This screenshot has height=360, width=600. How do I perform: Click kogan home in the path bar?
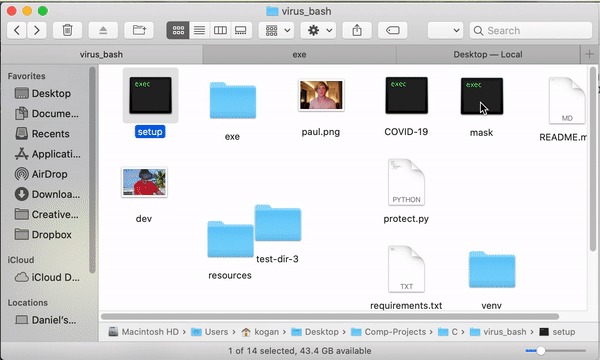[x=260, y=332]
